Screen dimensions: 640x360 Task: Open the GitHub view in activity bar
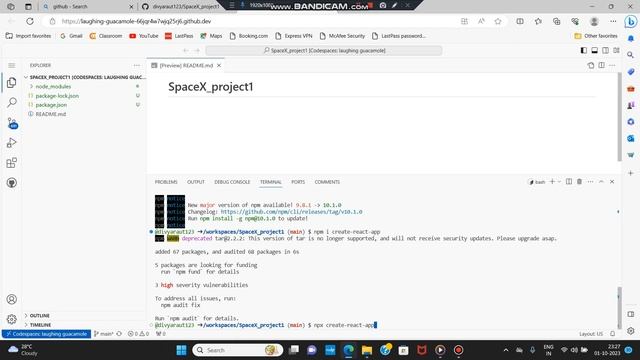pos(11,183)
